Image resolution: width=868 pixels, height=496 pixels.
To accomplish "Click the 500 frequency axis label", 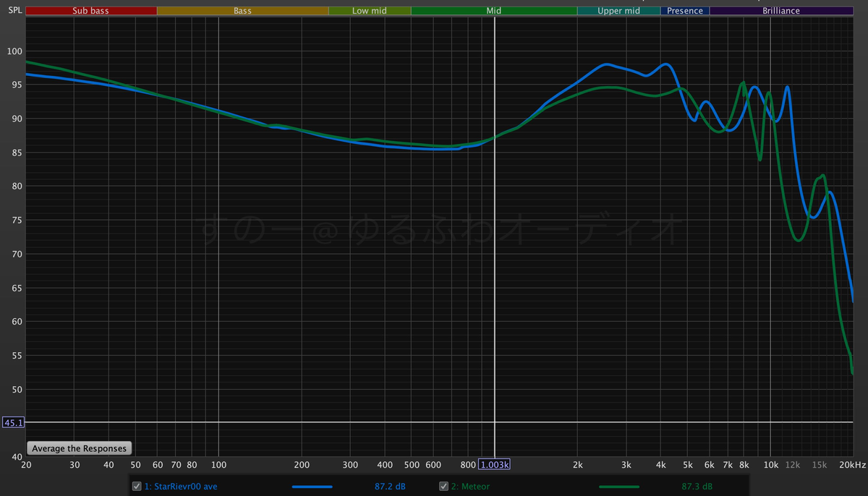I will (412, 464).
